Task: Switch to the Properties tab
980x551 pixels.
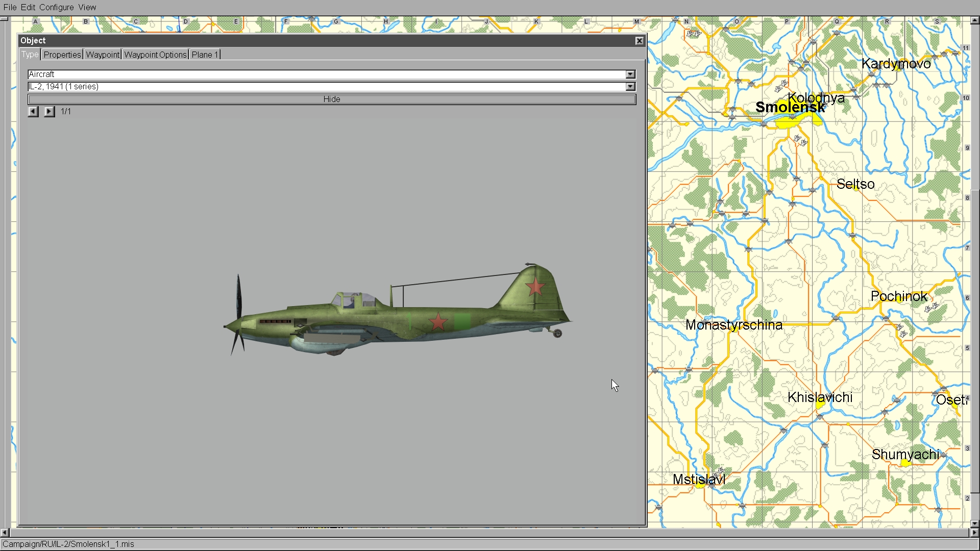Action: point(62,55)
